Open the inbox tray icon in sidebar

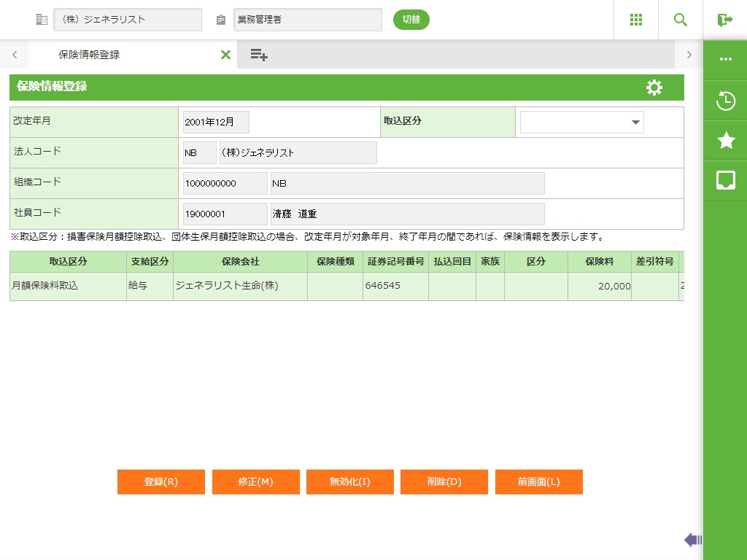(725, 180)
